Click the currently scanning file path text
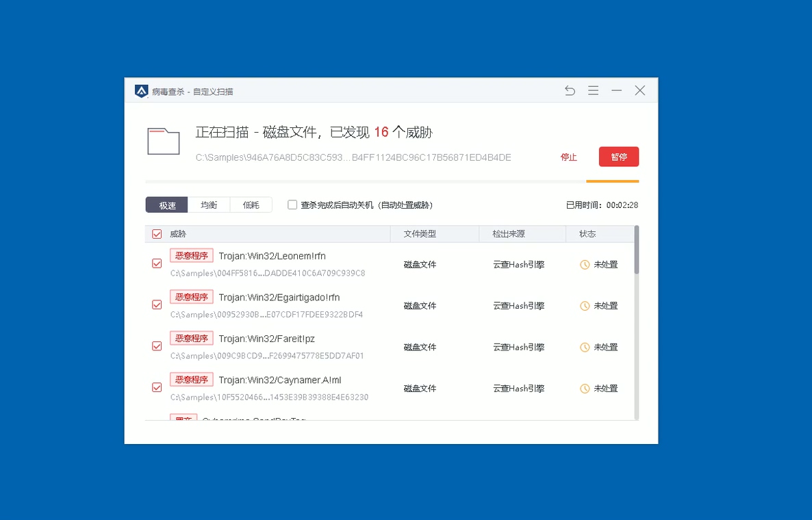 pyautogui.click(x=353, y=157)
